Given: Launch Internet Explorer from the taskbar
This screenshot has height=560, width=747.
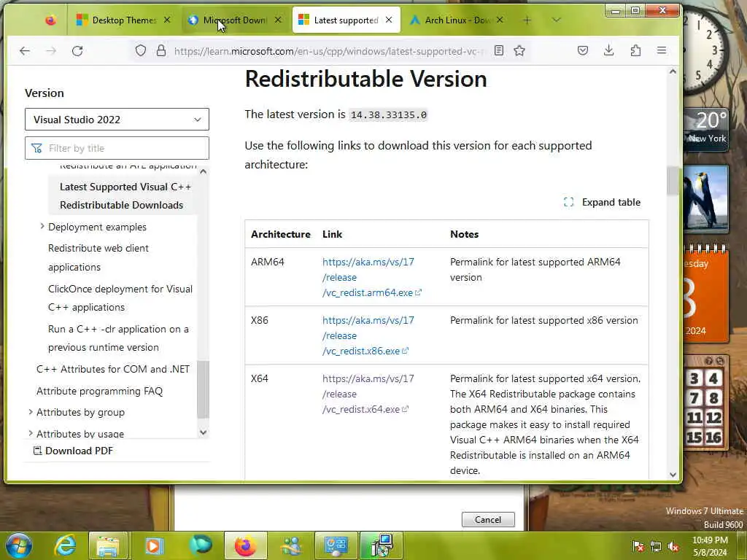Looking at the screenshot, I should coord(64,545).
